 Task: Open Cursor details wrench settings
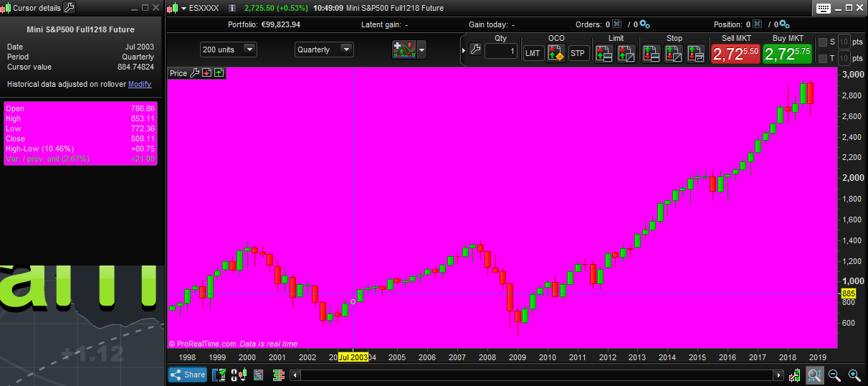[x=69, y=8]
